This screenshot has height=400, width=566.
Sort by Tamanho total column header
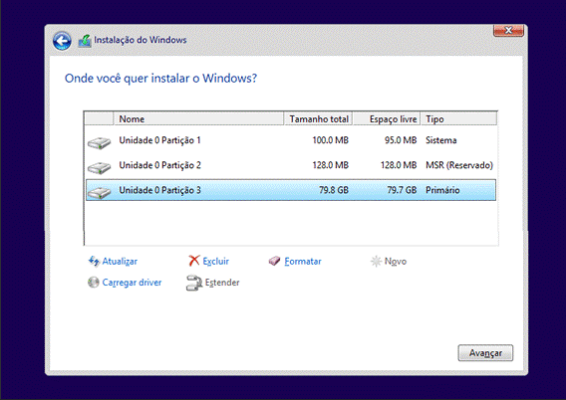tap(318, 119)
